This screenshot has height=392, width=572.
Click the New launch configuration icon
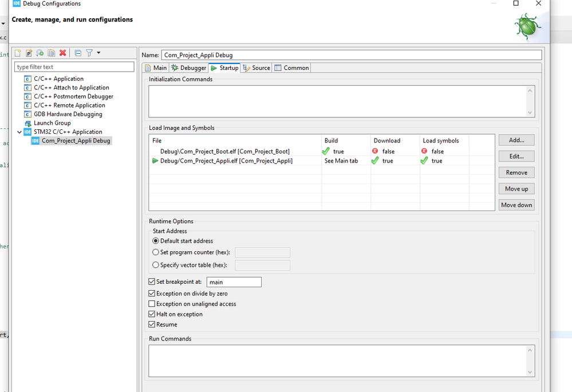click(x=18, y=53)
